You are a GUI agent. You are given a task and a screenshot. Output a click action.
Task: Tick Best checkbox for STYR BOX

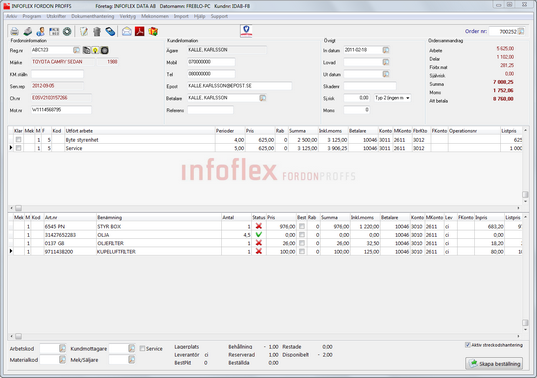tap(302, 226)
